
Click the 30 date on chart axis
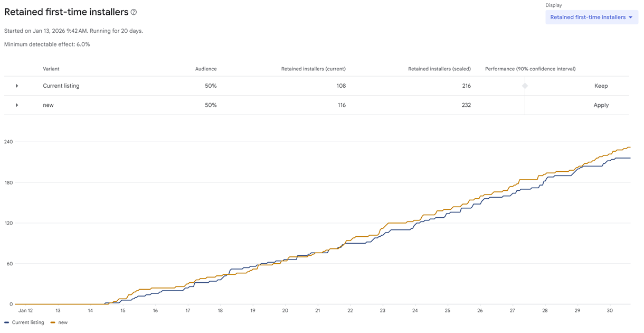(610, 311)
